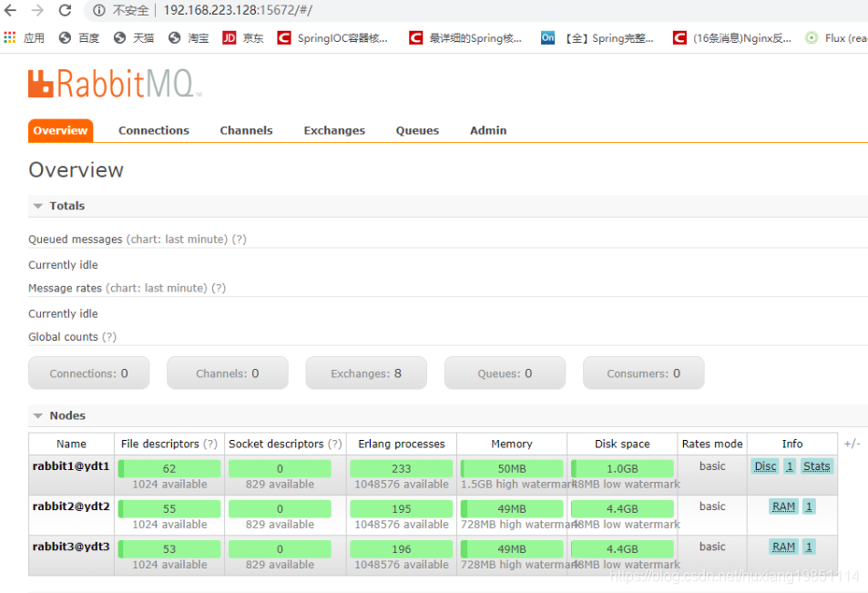Screen dimensions: 868x593
Task: Open the SpringIOC容器核 bookmark
Action: 332,37
